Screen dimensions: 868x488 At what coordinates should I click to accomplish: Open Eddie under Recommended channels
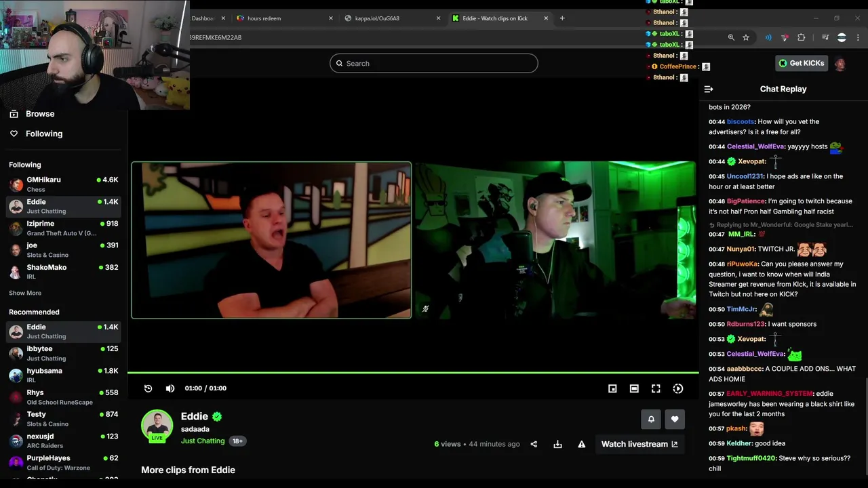pyautogui.click(x=64, y=331)
